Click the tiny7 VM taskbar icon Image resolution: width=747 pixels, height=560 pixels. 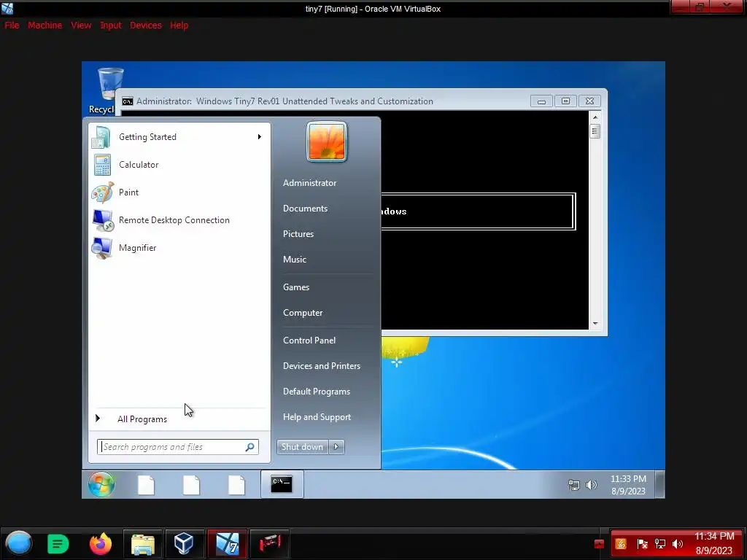pos(228,544)
